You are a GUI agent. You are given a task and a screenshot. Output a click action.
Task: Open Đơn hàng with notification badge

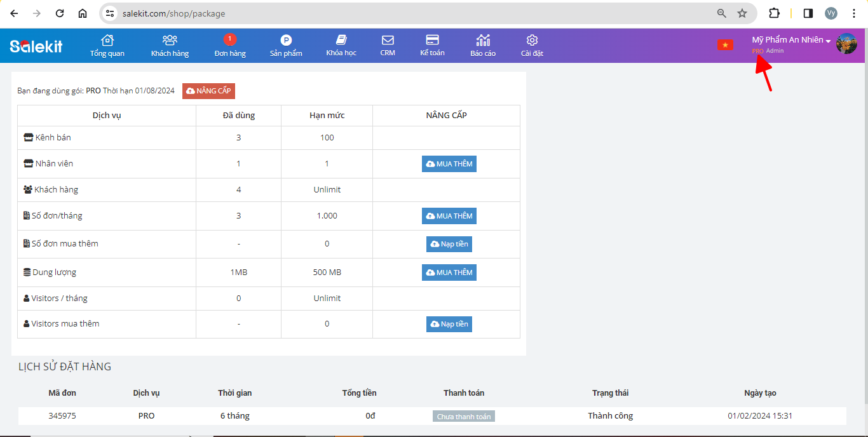[x=229, y=41]
